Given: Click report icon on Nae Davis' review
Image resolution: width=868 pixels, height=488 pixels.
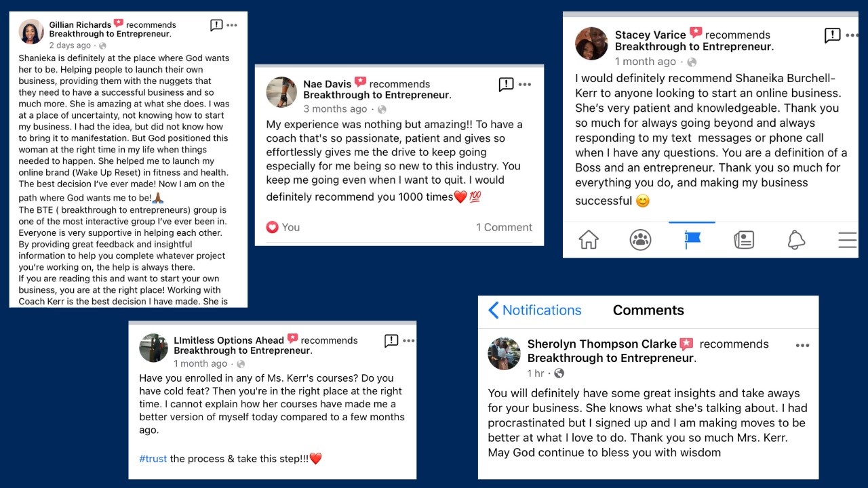Looking at the screenshot, I should pyautogui.click(x=506, y=84).
